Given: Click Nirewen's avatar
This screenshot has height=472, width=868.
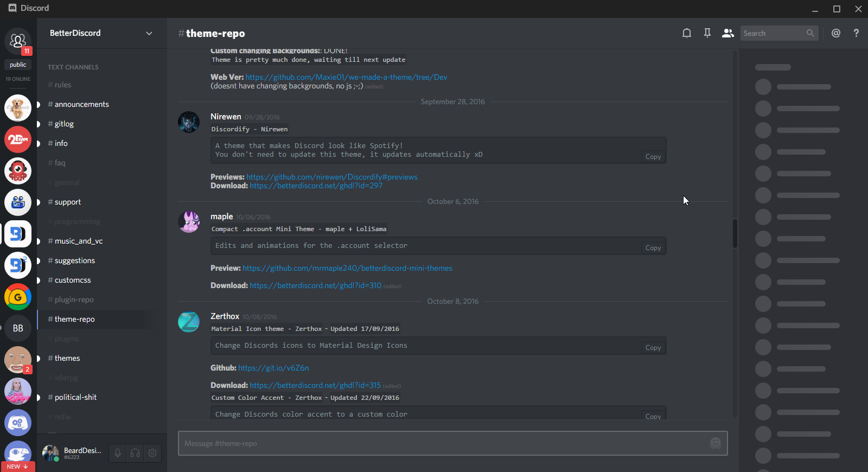Looking at the screenshot, I should 189,122.
